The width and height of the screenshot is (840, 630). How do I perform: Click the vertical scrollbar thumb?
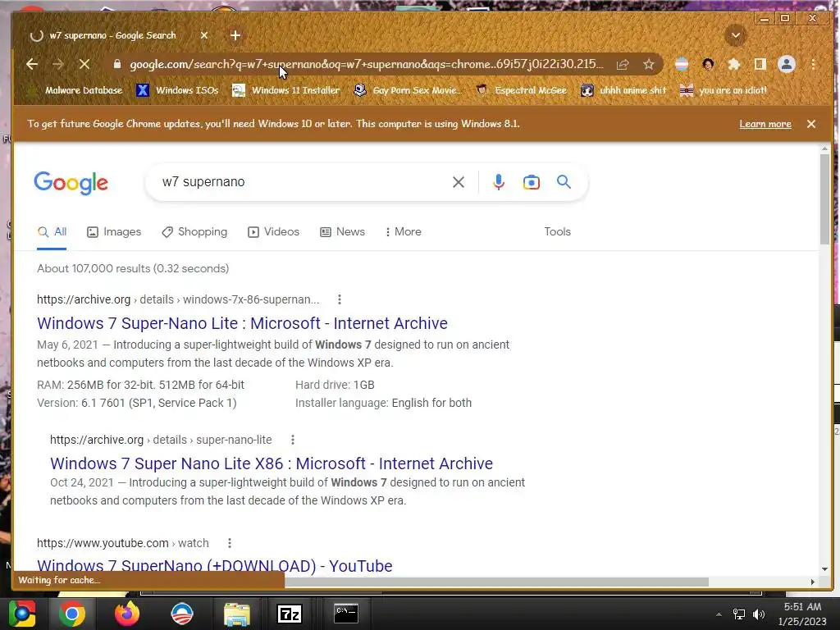pyautogui.click(x=824, y=200)
